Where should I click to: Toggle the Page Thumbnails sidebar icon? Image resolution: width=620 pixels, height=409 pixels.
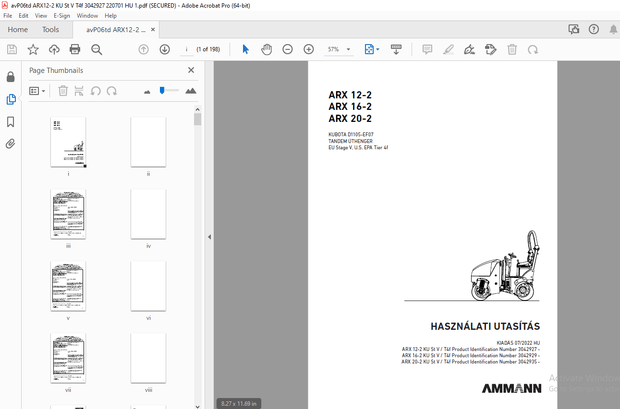(x=11, y=99)
